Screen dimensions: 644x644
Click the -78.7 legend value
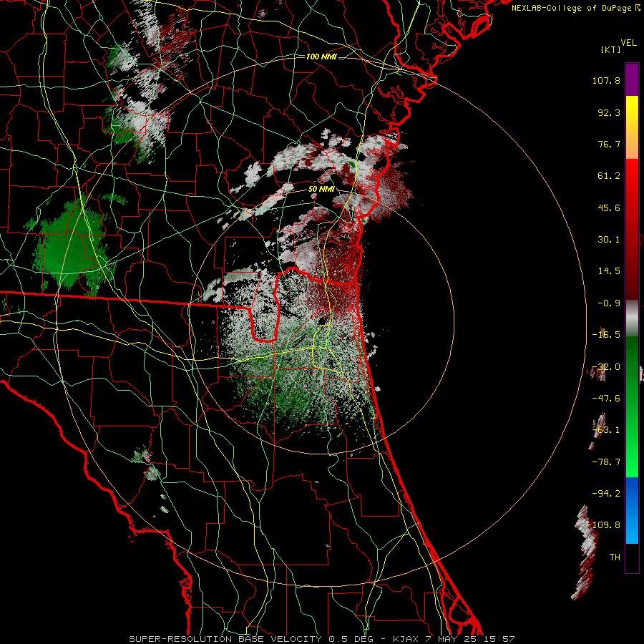(x=606, y=462)
